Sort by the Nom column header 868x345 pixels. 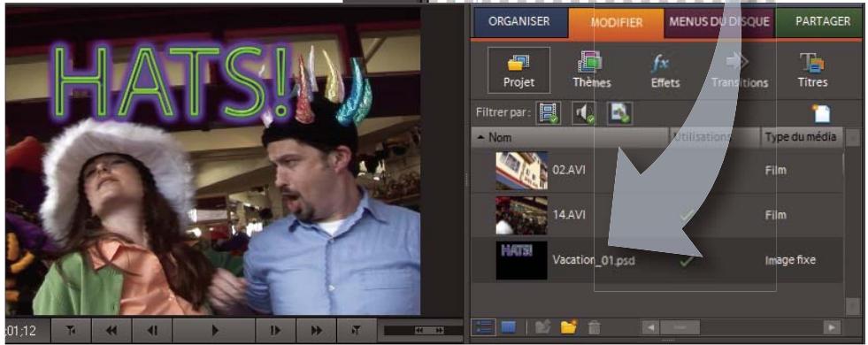(570, 137)
